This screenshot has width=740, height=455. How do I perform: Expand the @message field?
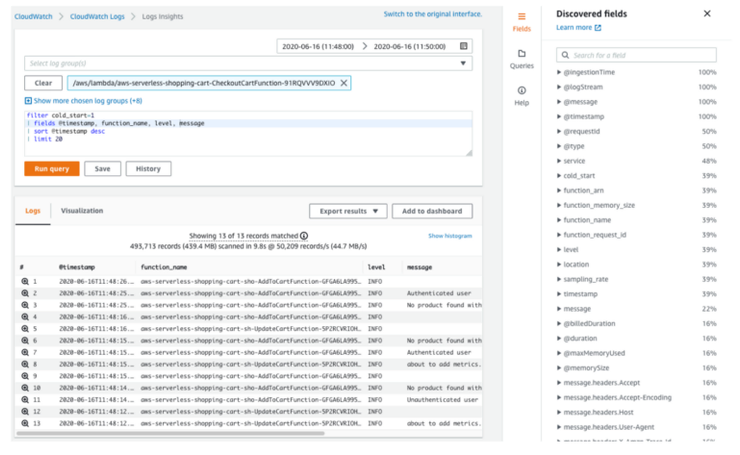pos(559,101)
